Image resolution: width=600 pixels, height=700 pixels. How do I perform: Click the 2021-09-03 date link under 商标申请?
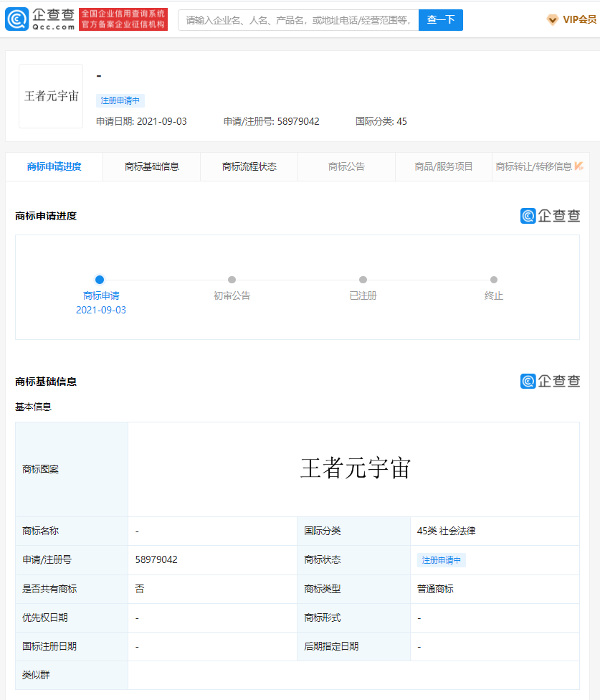coord(99,308)
